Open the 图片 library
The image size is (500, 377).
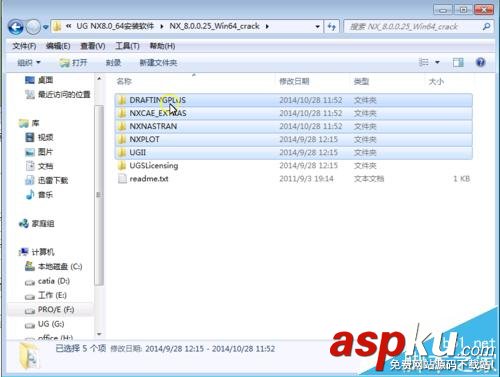click(x=39, y=152)
